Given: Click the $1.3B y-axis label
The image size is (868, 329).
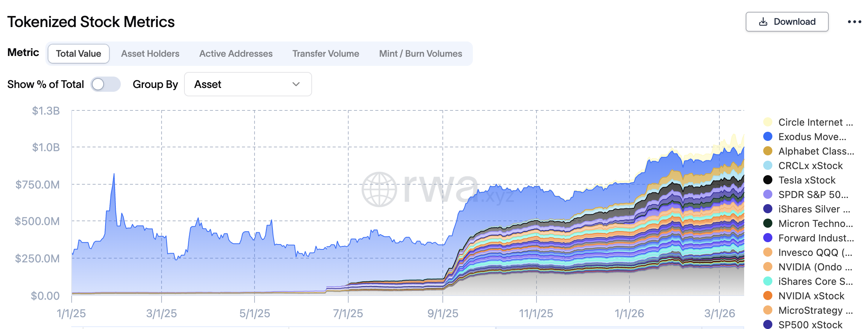Looking at the screenshot, I should [x=46, y=111].
